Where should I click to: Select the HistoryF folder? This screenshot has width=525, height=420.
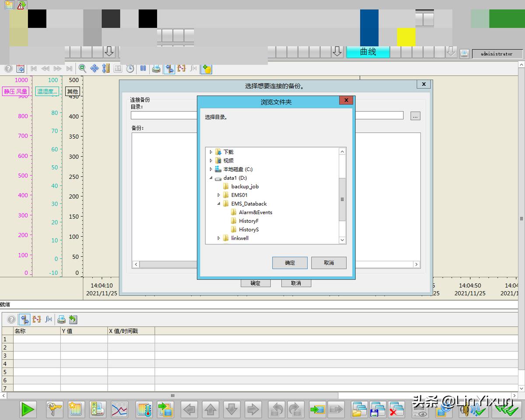coord(248,221)
